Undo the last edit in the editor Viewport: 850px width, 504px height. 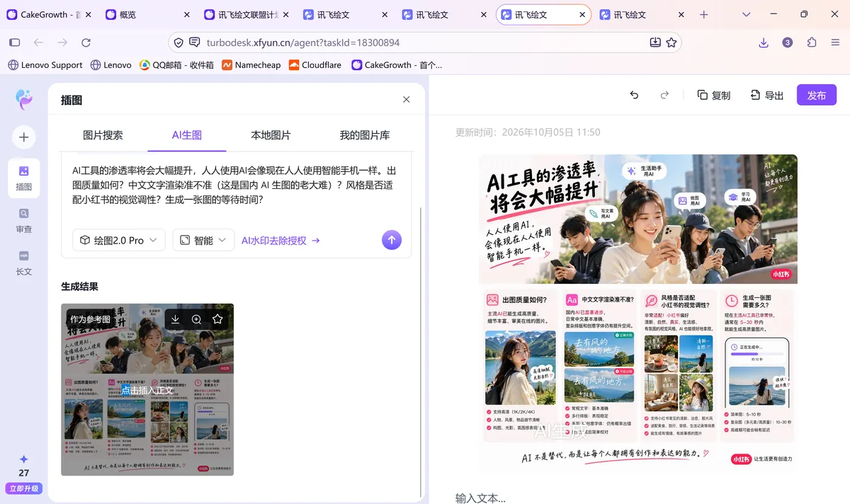tap(634, 95)
